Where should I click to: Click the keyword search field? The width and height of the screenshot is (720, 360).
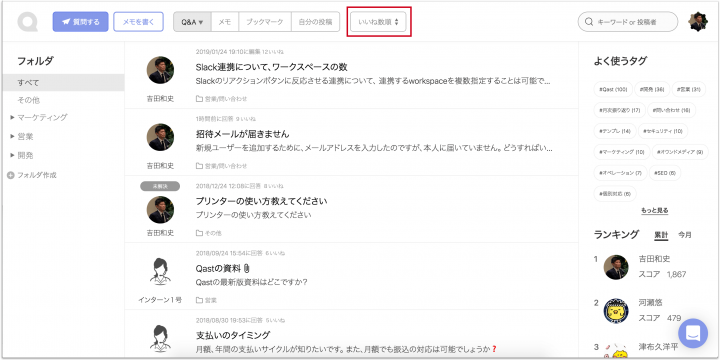coord(628,22)
